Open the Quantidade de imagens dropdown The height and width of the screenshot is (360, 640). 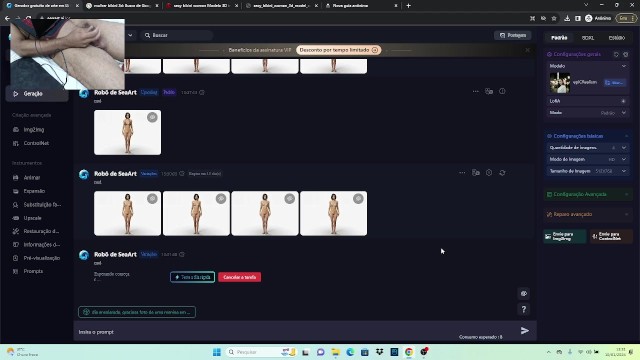pyautogui.click(x=588, y=148)
